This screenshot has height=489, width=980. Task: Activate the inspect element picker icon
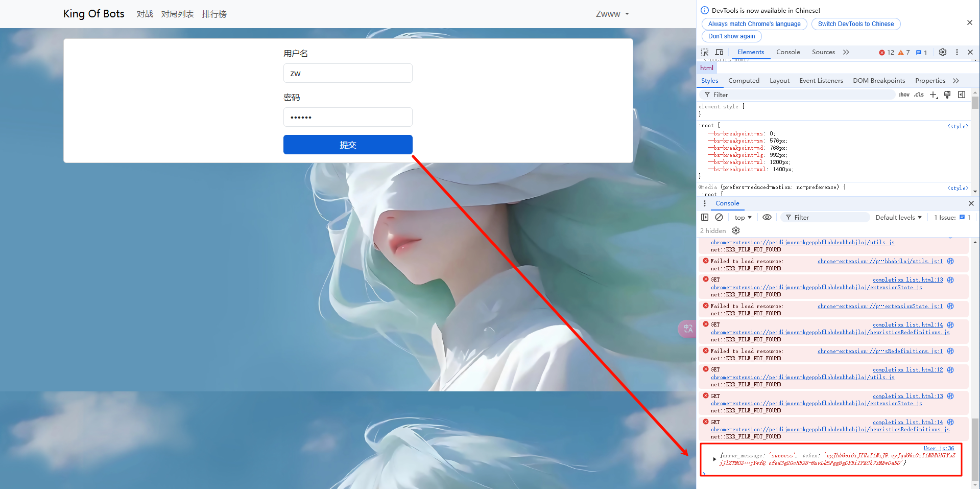pyautogui.click(x=705, y=52)
